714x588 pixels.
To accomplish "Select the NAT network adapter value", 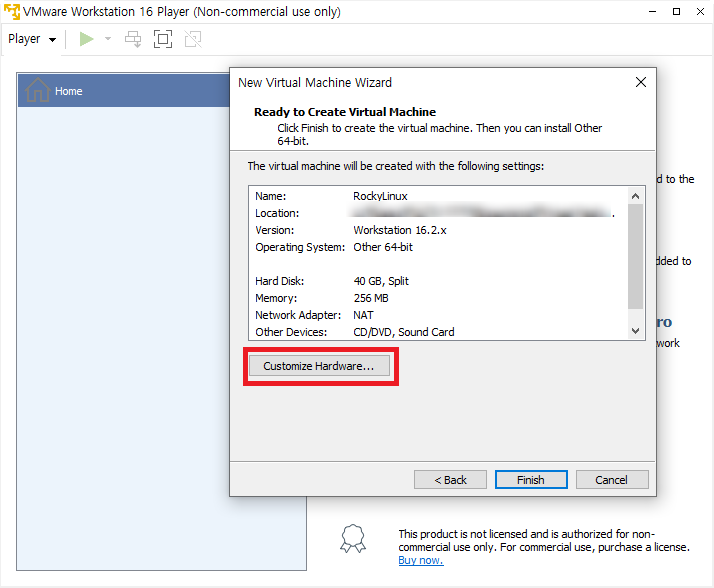I will (363, 315).
